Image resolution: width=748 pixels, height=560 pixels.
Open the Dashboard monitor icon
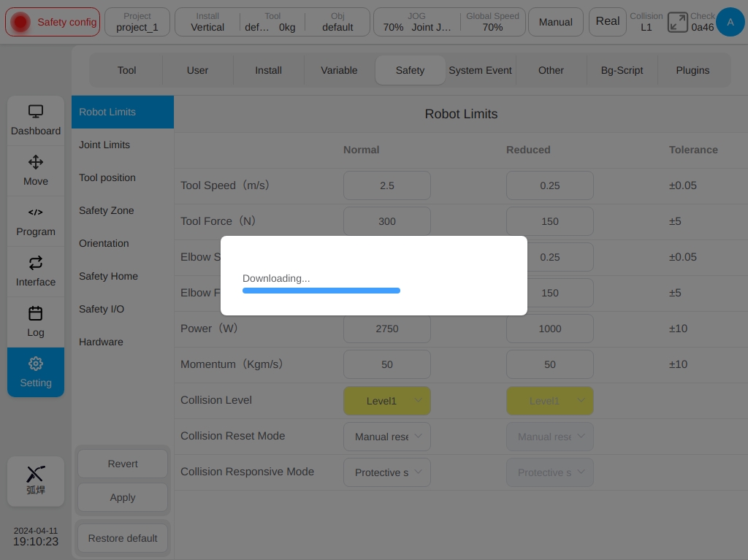tap(35, 112)
